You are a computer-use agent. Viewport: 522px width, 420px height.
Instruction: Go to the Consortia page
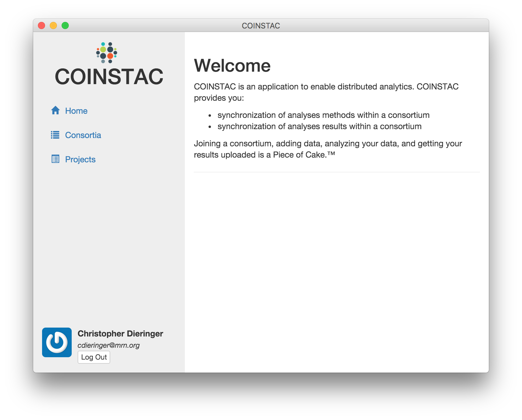83,135
